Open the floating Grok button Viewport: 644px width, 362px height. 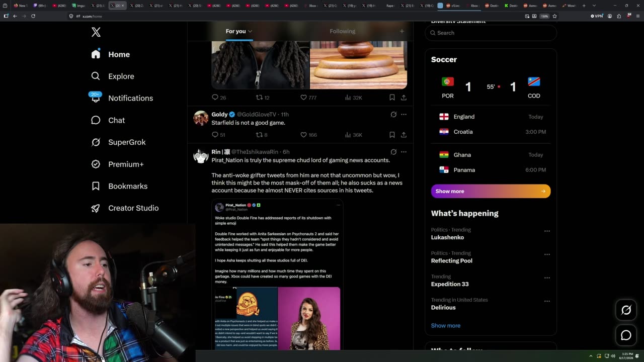coord(626,310)
